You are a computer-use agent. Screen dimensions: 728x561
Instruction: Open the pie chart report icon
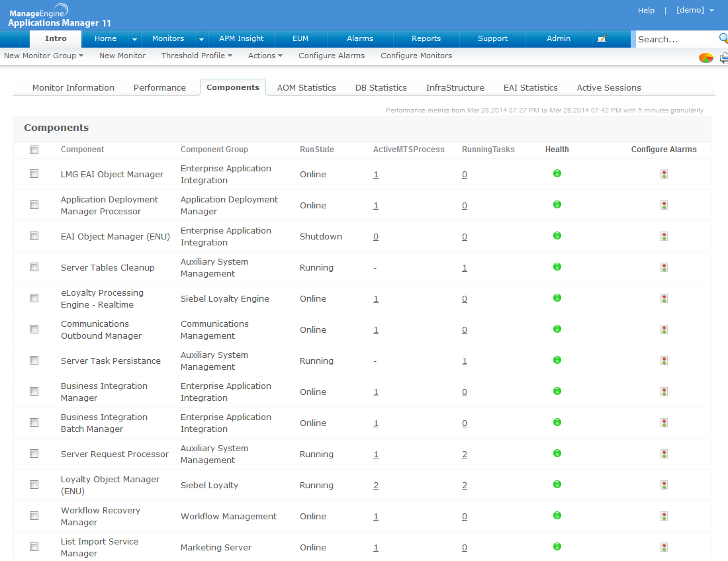[706, 58]
